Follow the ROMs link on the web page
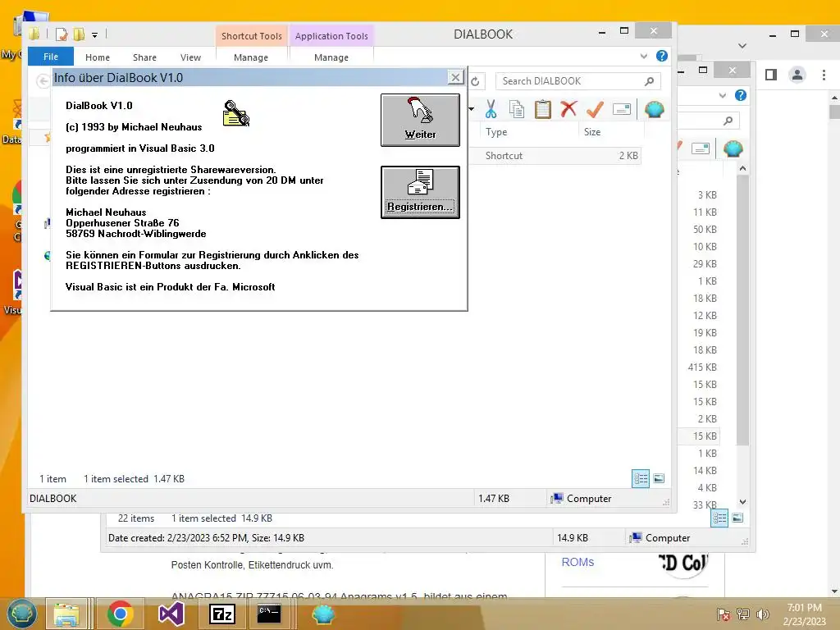The height and width of the screenshot is (630, 840). (x=577, y=562)
